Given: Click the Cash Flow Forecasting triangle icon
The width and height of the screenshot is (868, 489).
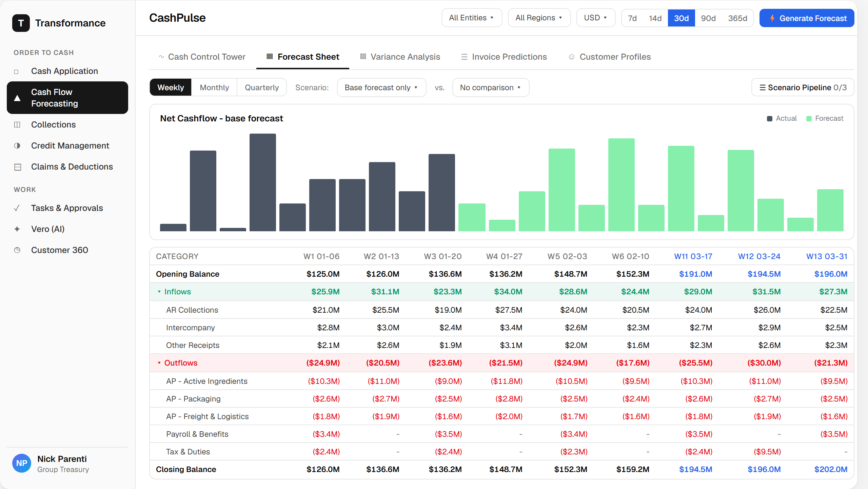Looking at the screenshot, I should coord(17,98).
